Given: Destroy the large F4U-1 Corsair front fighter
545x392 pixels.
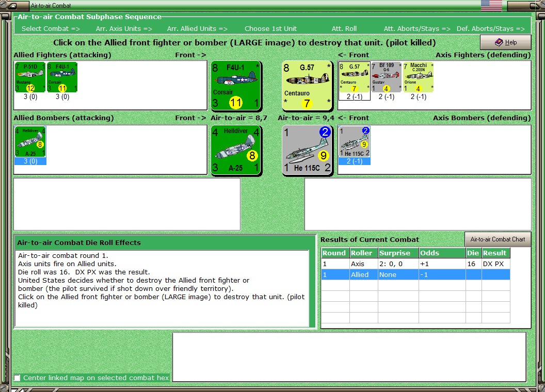Looking at the screenshot, I should 236,86.
